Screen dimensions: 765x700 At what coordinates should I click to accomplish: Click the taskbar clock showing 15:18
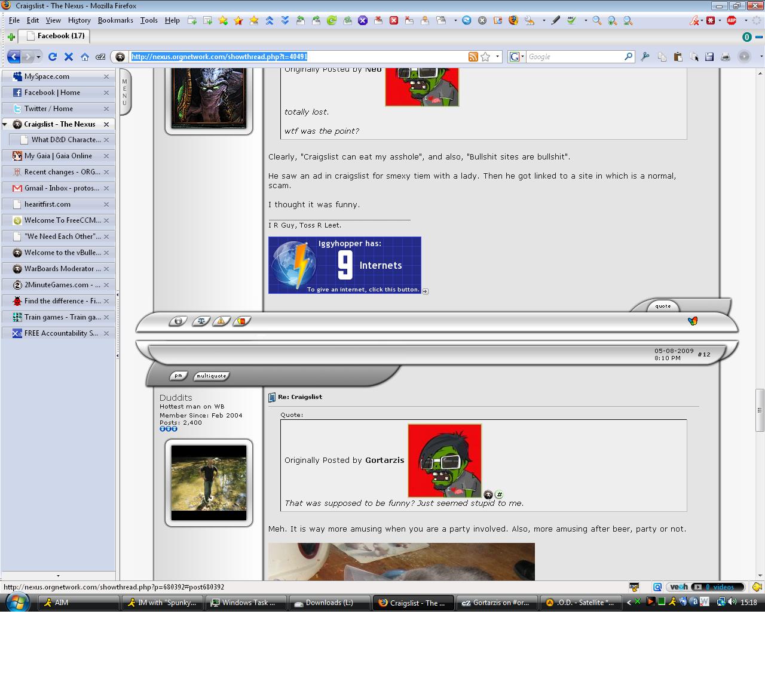(x=749, y=603)
